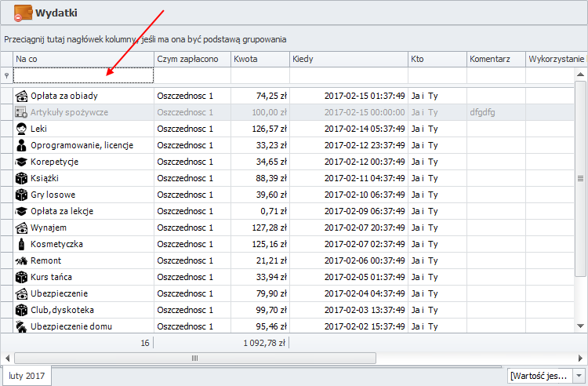Click the Wydatki wallet icon
Viewport: 588px width, 386px height.
(23, 13)
